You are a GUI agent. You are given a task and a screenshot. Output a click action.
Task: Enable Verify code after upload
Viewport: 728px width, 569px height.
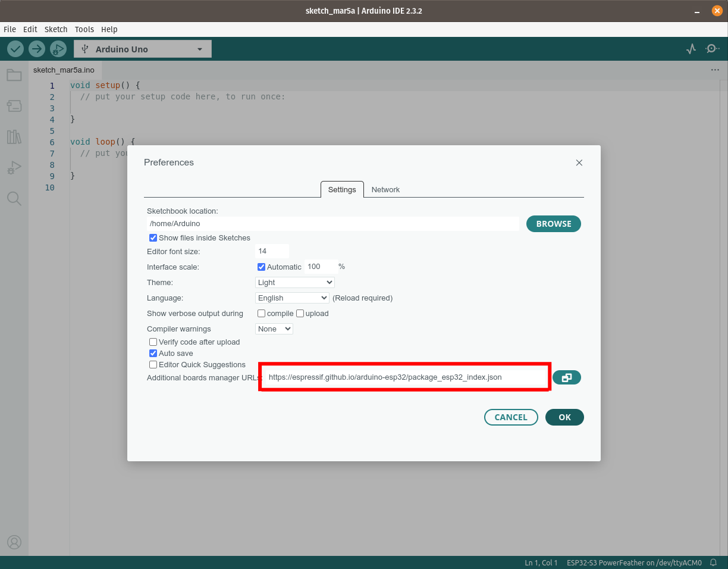[153, 342]
